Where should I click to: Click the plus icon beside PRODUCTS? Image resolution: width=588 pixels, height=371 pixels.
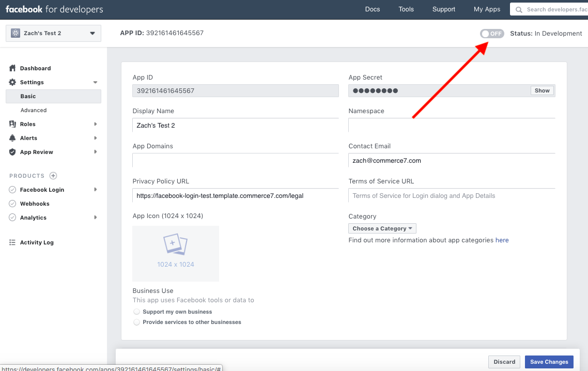click(x=53, y=176)
